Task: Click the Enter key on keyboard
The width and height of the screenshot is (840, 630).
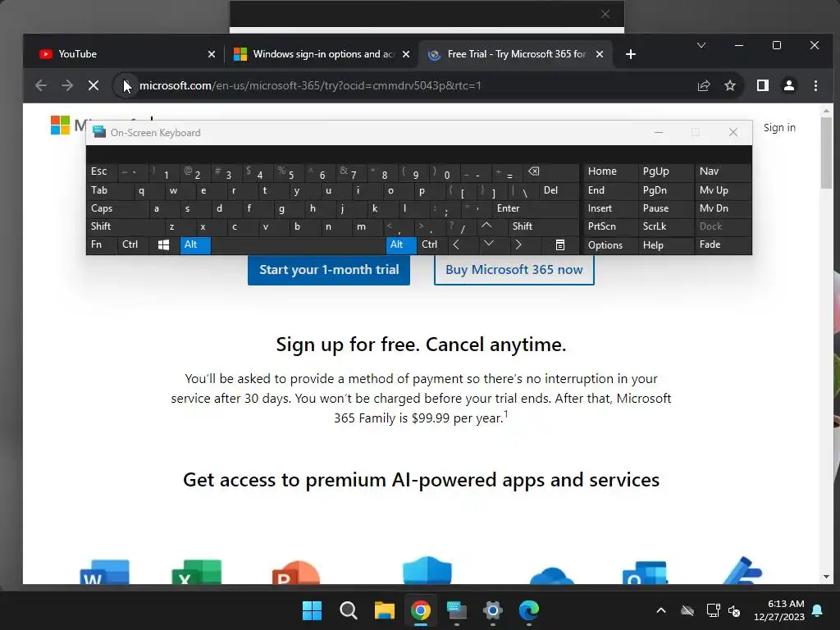Action: click(x=536, y=208)
